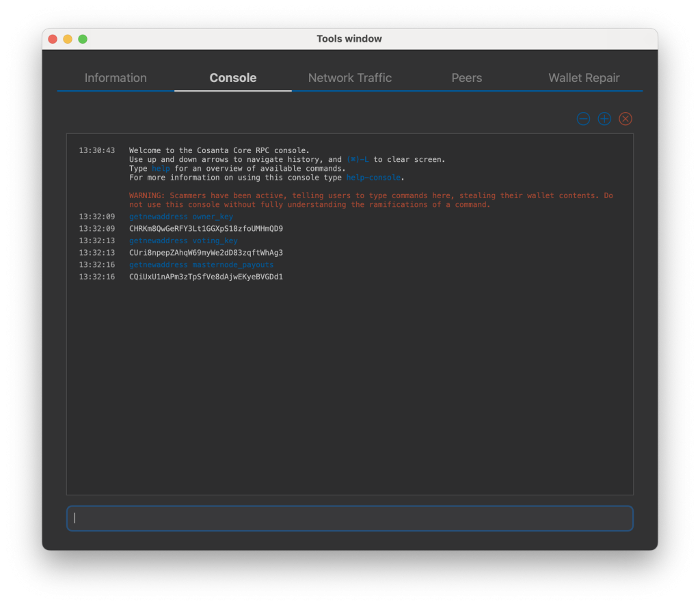Click the Tools window title text
The image size is (700, 606).
click(349, 39)
